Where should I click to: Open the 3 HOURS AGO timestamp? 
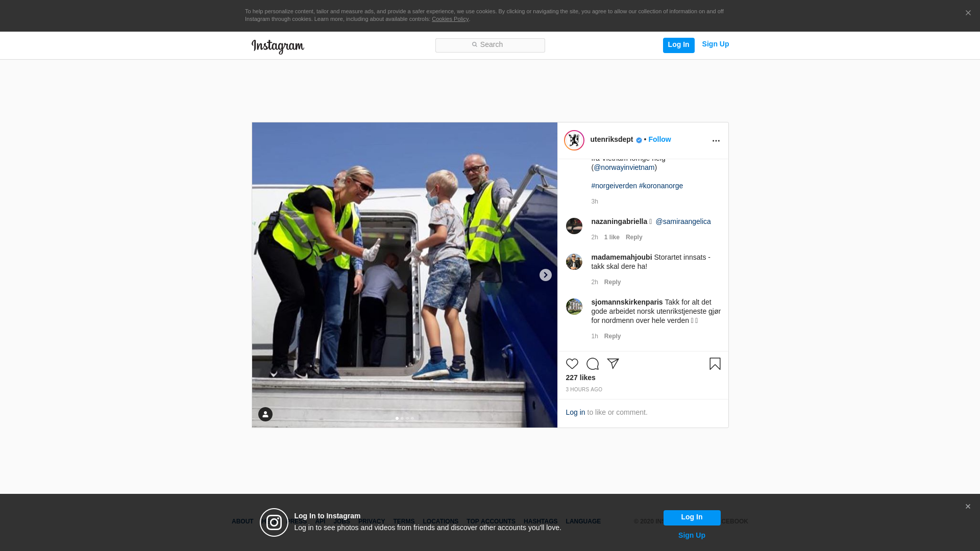584,390
